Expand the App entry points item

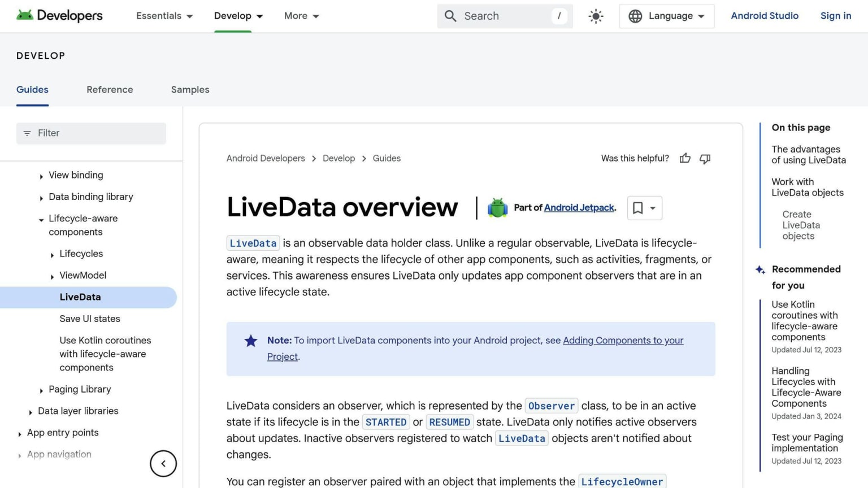pos(20,434)
